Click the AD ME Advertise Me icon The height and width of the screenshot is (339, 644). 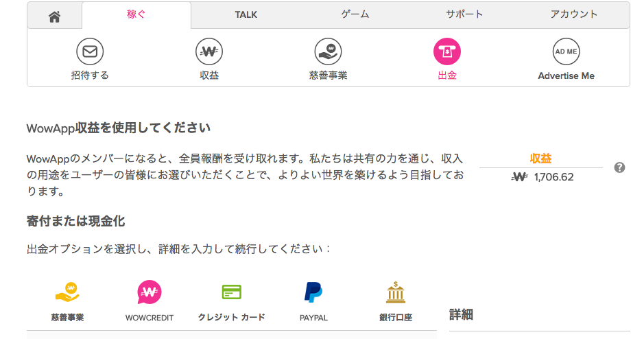[x=567, y=51]
